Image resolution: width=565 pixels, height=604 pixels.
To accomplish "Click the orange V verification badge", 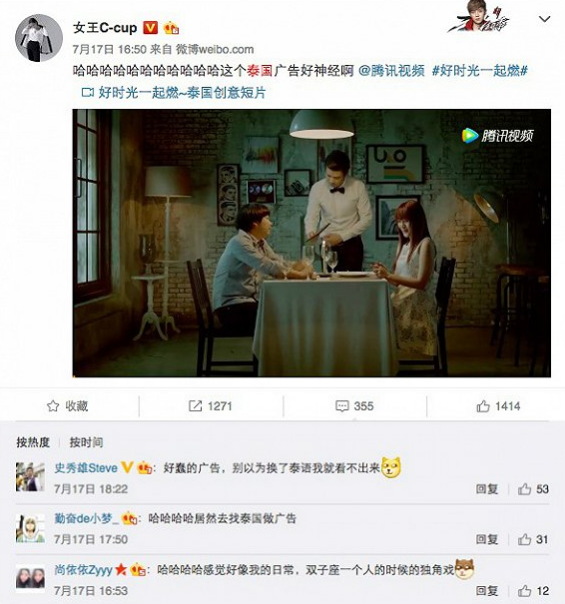I will tap(150, 28).
